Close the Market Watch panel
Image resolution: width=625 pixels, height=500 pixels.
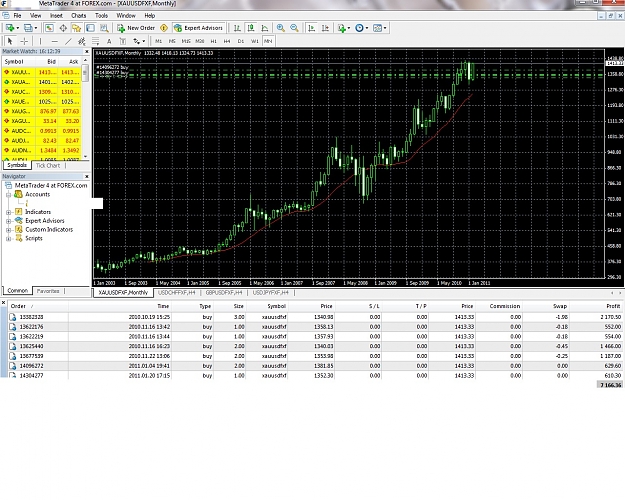coord(86,51)
